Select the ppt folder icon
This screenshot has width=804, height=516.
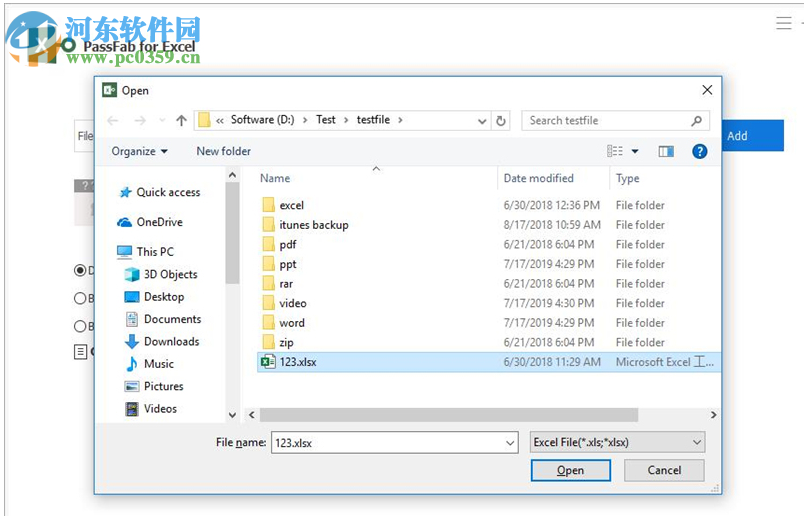pyautogui.click(x=268, y=264)
